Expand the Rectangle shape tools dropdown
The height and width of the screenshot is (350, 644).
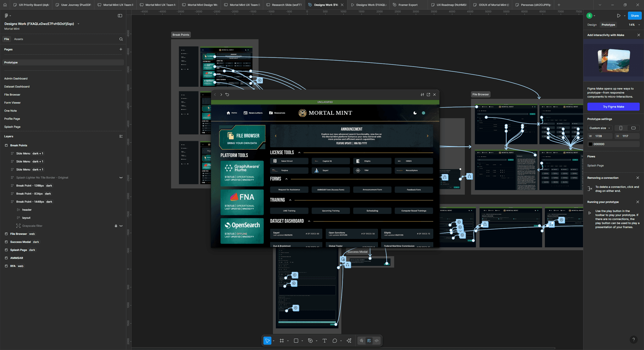pos(302,341)
